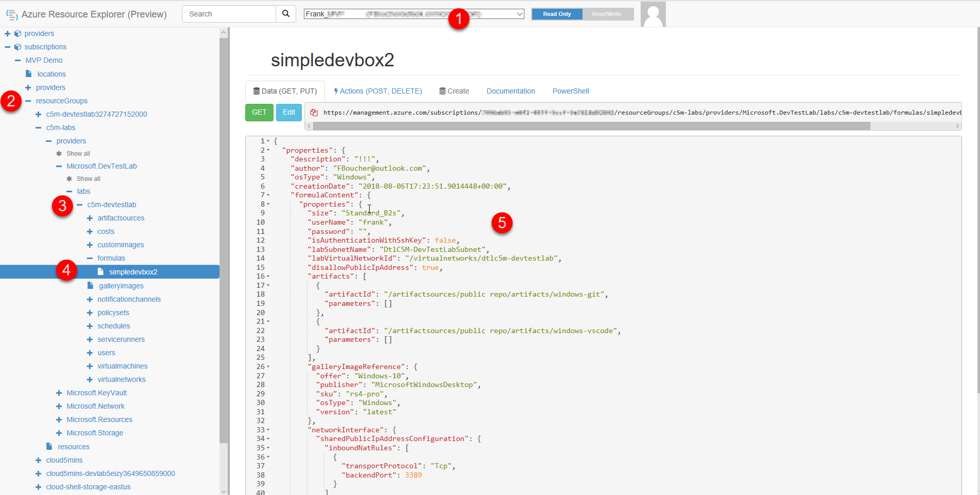980x495 pixels.
Task: Collapse the formulas node
Action: 90,258
